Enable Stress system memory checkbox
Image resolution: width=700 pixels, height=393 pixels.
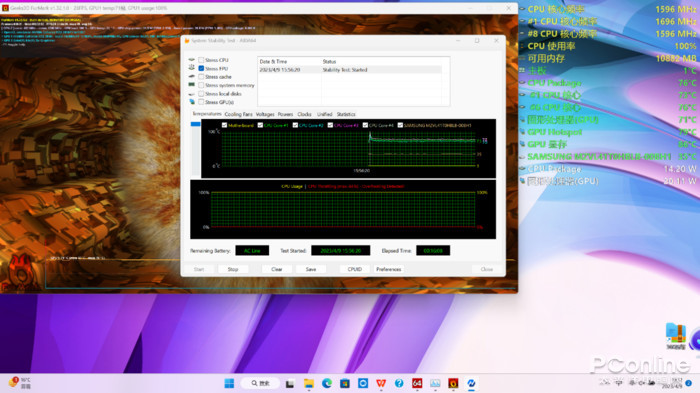(x=201, y=85)
